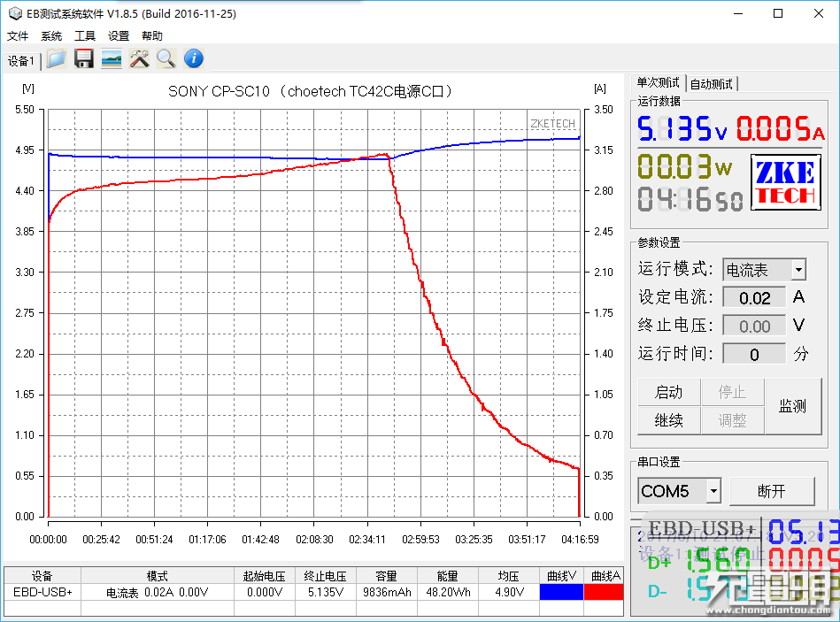Click the 断开 disconnect button
The height and width of the screenshot is (622, 840).
(x=772, y=491)
